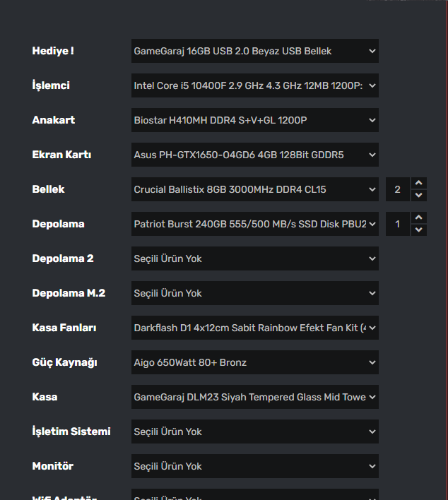Click the Bellek quantity field showing 2
Screen dimensions: 448x500
pyautogui.click(x=398, y=189)
